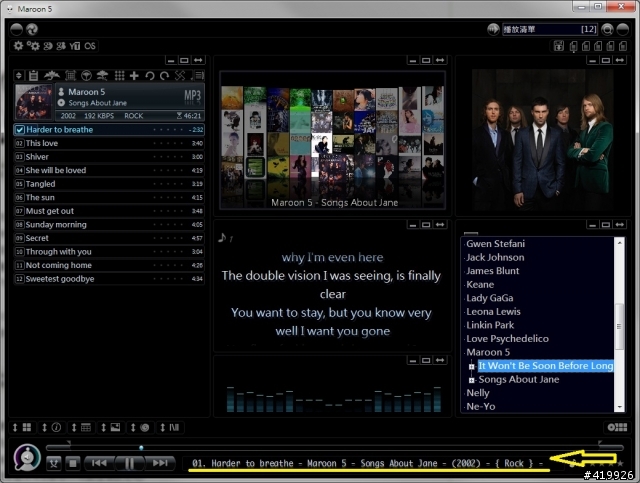This screenshot has width=640, height=483.
Task: Select Linkin Park in the library tree
Action: [490, 325]
